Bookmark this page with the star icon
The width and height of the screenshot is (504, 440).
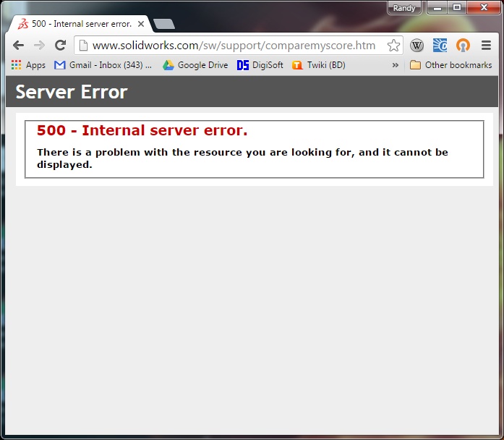(393, 46)
